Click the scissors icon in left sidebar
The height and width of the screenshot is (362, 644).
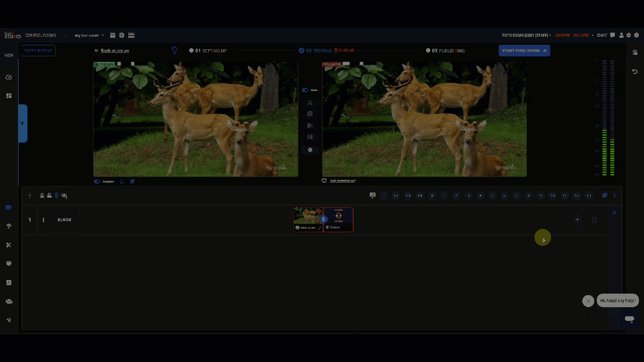(9, 245)
